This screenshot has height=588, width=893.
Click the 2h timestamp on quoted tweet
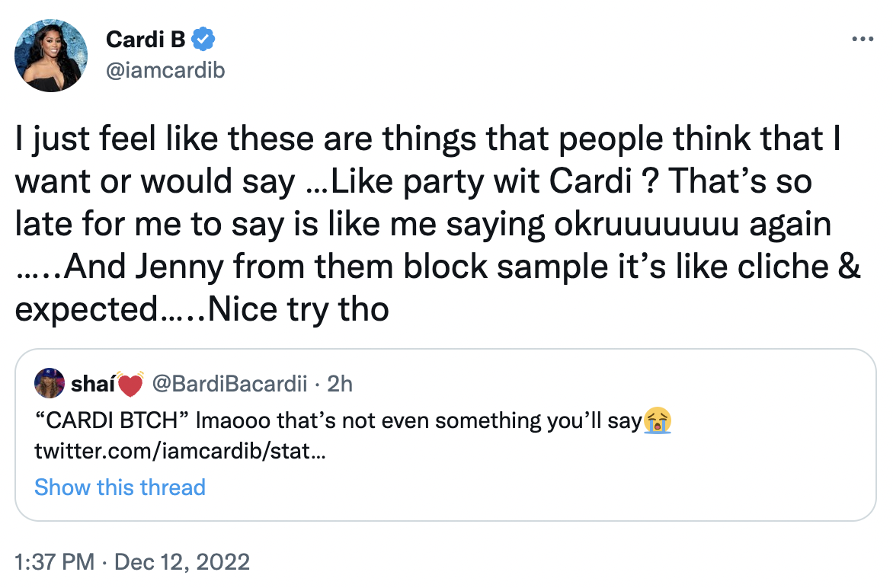coord(340,385)
